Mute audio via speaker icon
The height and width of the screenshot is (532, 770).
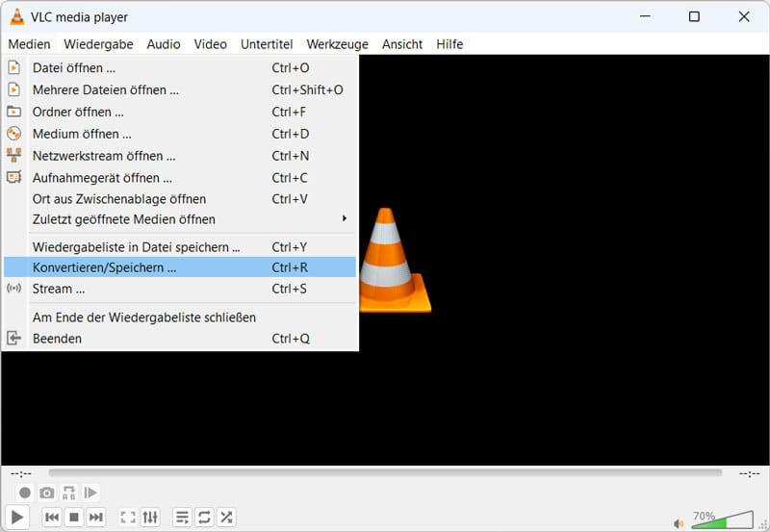679,523
